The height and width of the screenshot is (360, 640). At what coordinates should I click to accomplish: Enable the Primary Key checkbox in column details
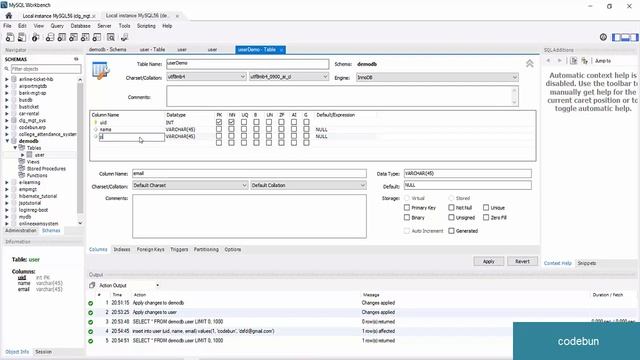[407, 207]
